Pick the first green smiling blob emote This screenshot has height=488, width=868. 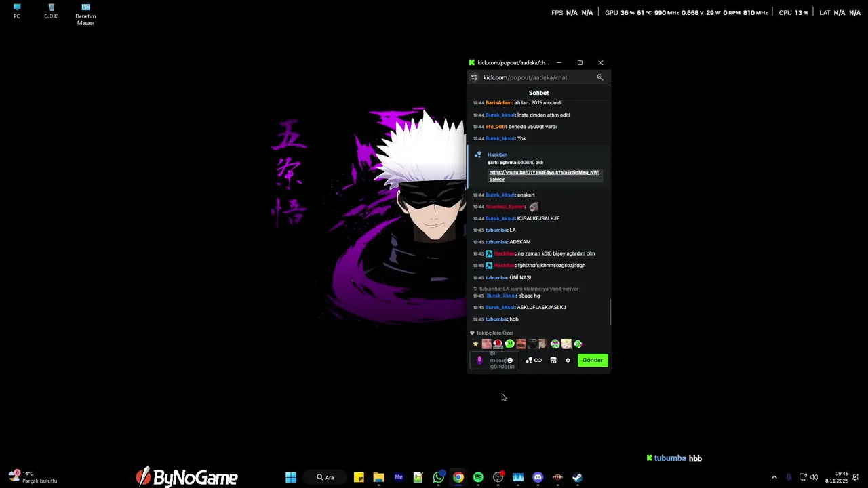[x=509, y=344]
